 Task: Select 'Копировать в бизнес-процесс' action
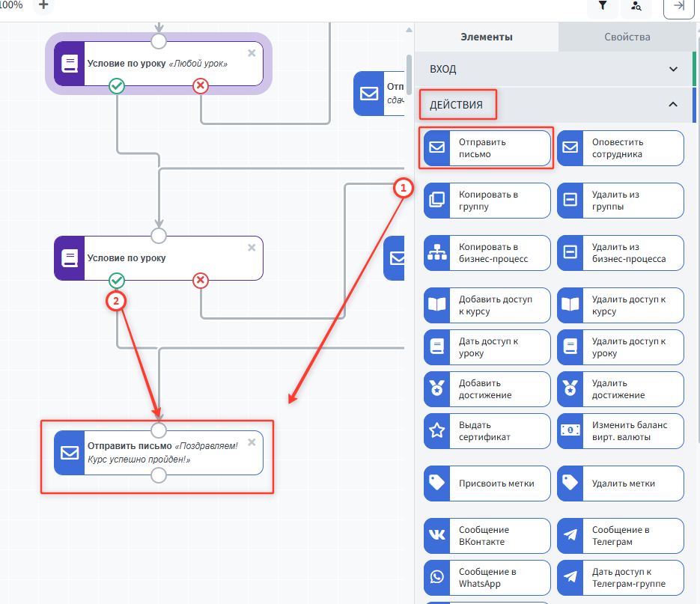[x=487, y=253]
